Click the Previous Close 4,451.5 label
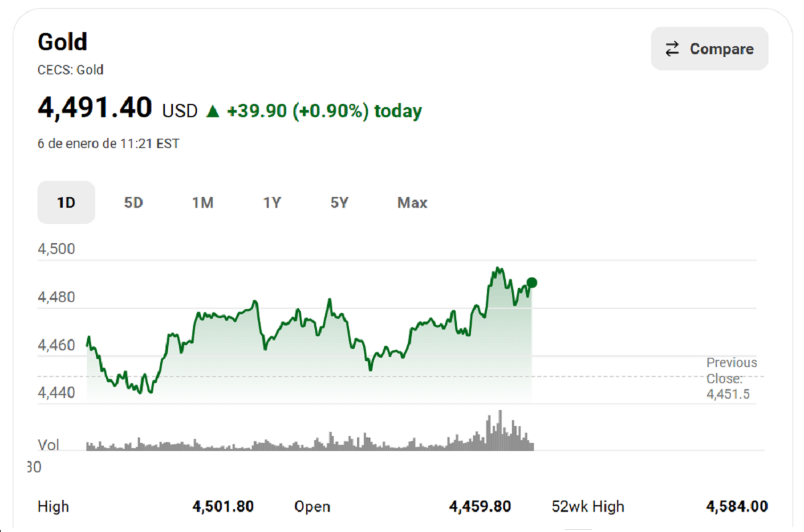This screenshot has height=532, width=804. pos(732,379)
